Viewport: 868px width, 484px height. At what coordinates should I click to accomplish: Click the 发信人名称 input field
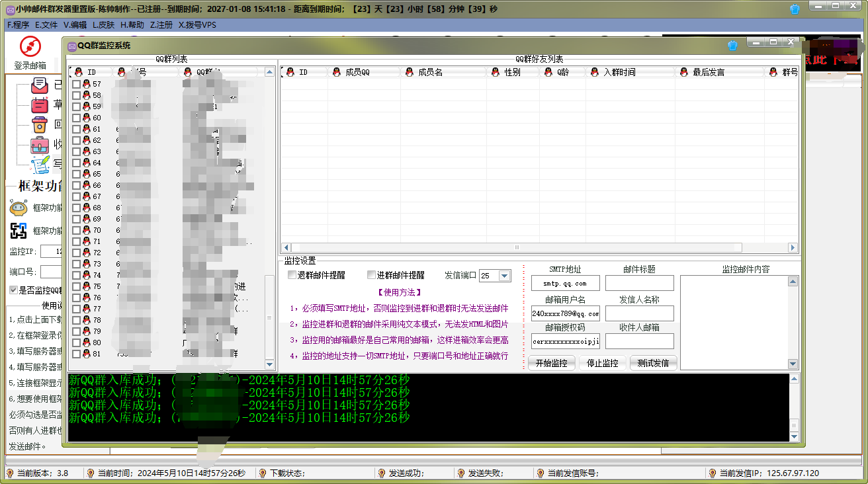tap(640, 313)
